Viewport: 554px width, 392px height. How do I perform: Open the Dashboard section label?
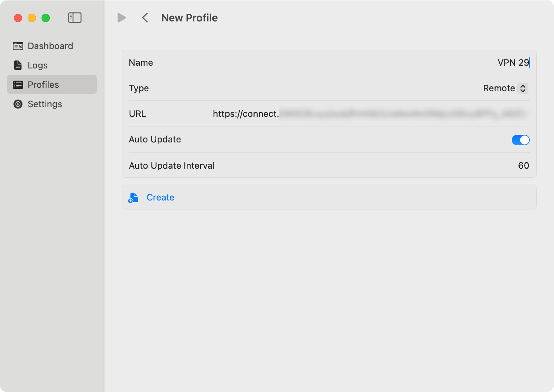tap(50, 46)
